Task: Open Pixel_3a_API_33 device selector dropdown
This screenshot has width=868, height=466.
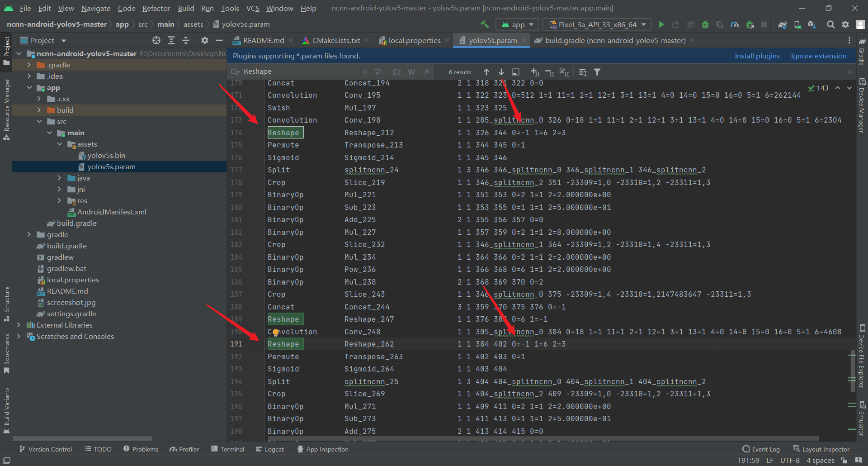Action: [597, 24]
